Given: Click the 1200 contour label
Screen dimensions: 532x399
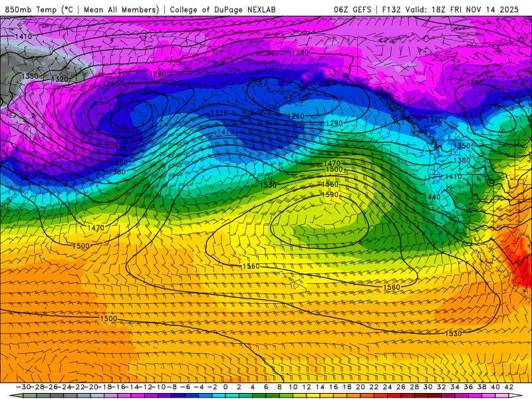Looking at the screenshot, I should (122, 130).
